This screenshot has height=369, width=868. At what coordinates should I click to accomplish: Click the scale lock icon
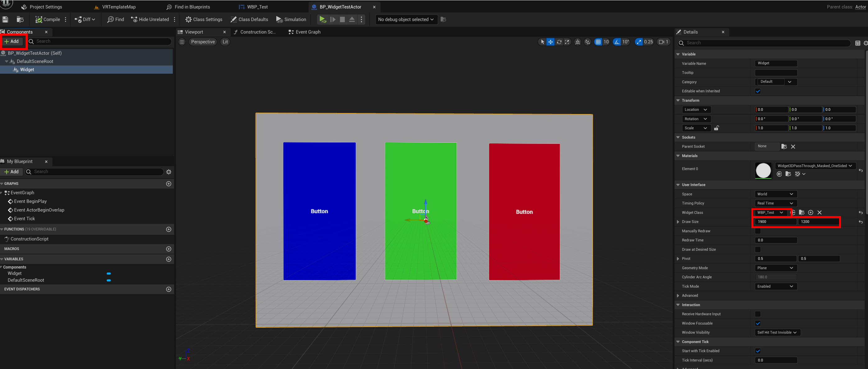716,128
